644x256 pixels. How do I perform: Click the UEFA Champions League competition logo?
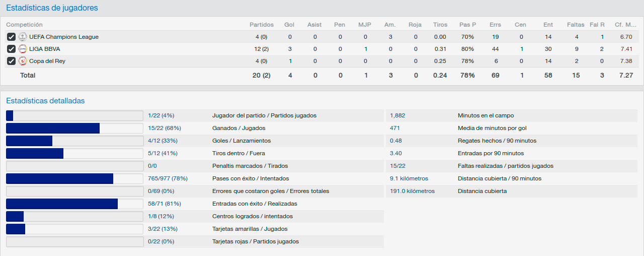[22, 37]
